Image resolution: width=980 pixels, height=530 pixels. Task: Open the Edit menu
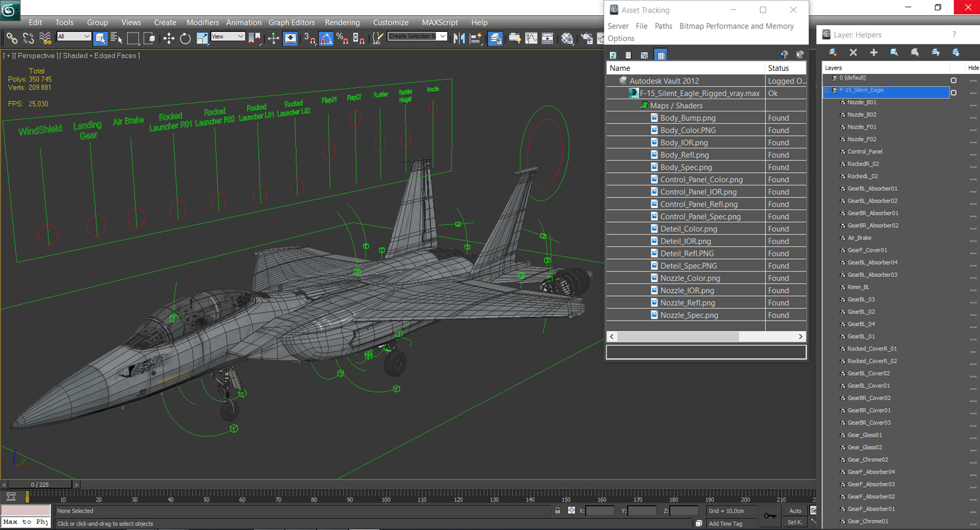[35, 23]
